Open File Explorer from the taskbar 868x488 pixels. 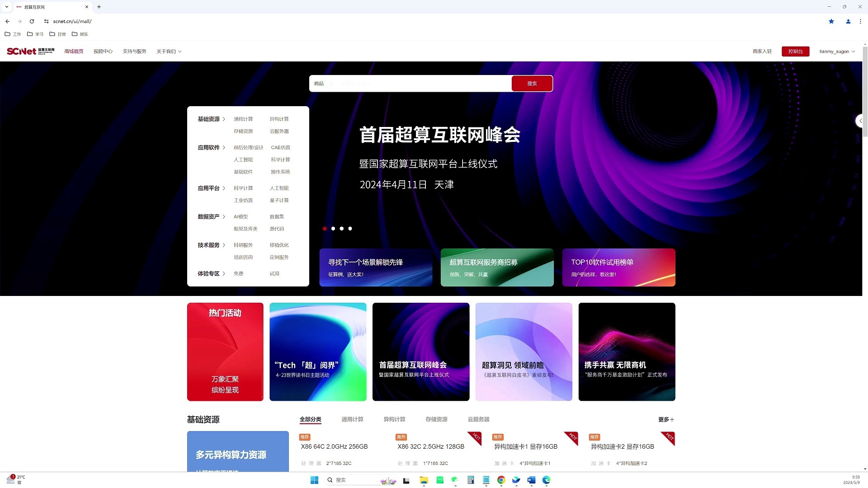(424, 480)
